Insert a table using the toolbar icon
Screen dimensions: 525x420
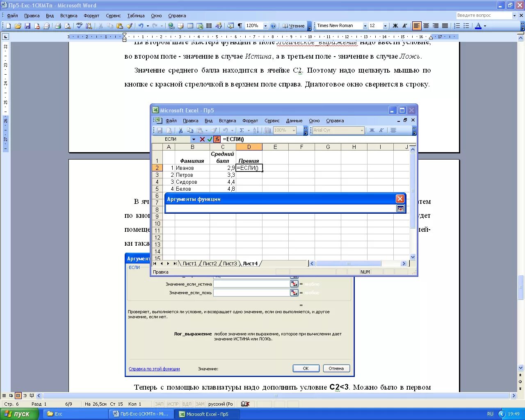pos(190,26)
